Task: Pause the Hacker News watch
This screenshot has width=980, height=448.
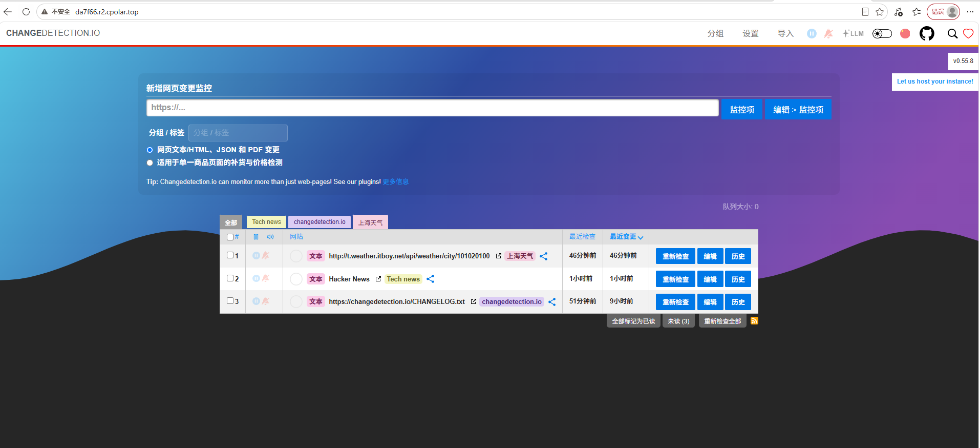Action: pos(256,278)
